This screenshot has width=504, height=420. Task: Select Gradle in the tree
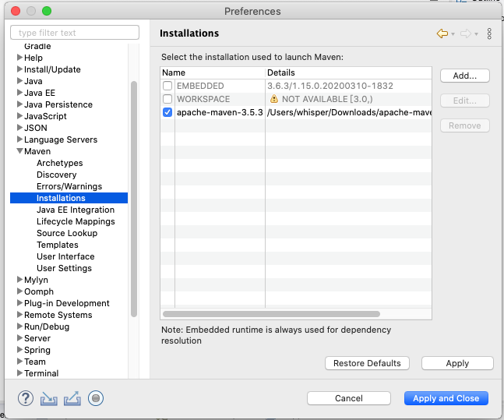coord(37,46)
